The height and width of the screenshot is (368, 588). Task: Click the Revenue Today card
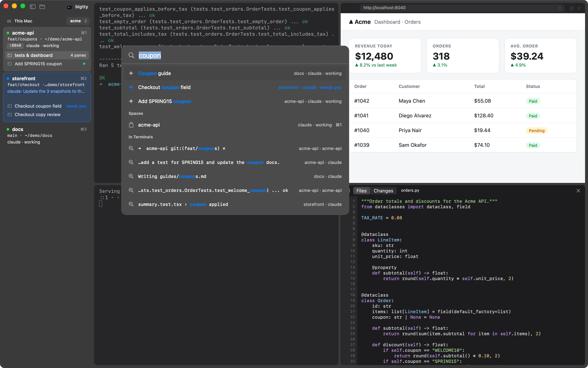coord(385,56)
